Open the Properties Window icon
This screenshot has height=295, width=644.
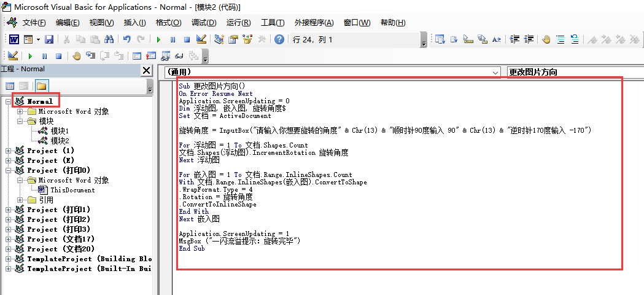233,39
